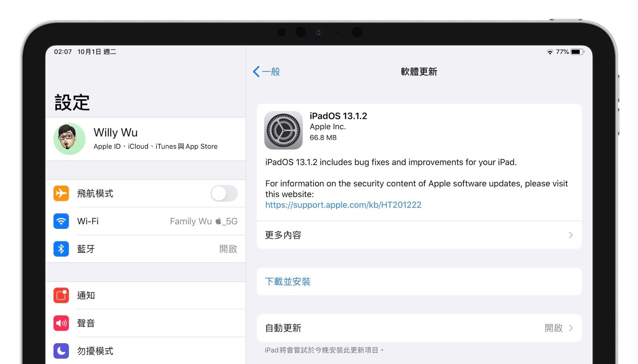The width and height of the screenshot is (638, 364).
Task: Tap the Sounds speaker icon (聲音)
Action: pyautogui.click(x=61, y=323)
